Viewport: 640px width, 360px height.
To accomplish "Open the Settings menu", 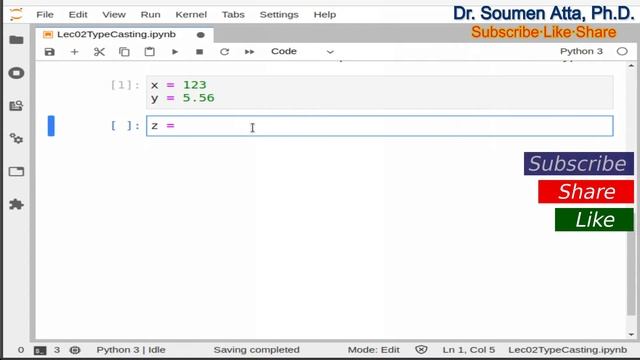I will point(279,15).
